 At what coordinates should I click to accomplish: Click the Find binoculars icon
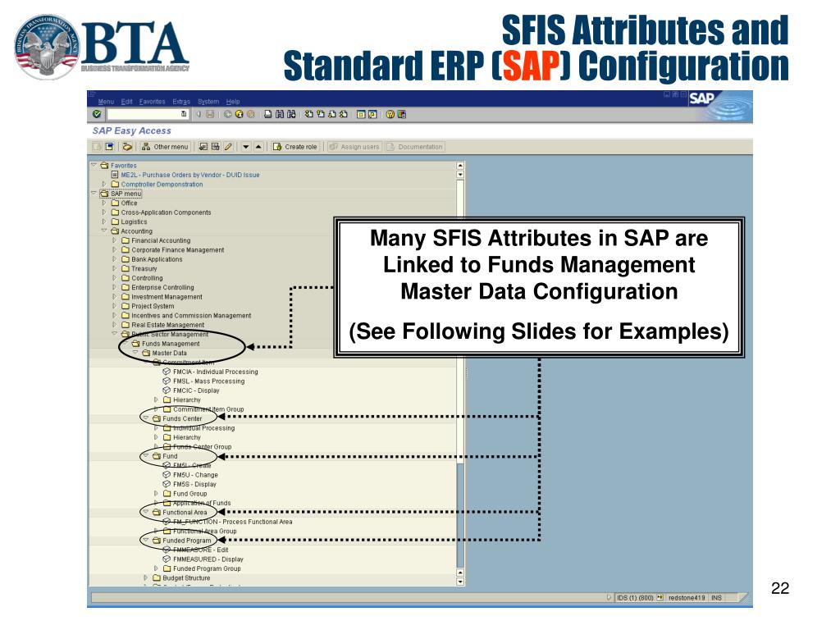click(280, 114)
